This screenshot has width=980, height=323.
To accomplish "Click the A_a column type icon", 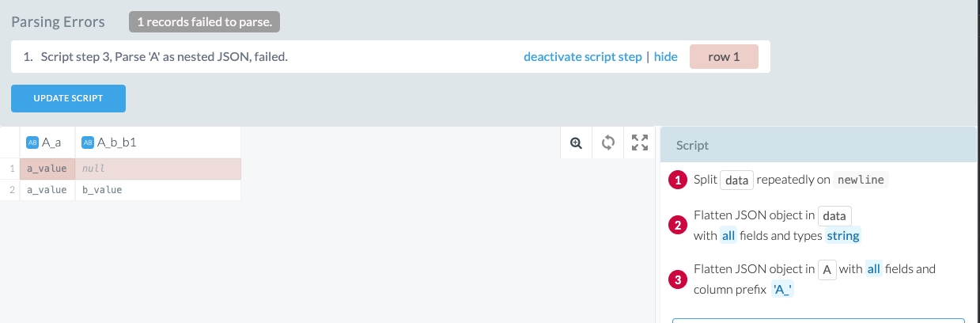I will pos(32,142).
